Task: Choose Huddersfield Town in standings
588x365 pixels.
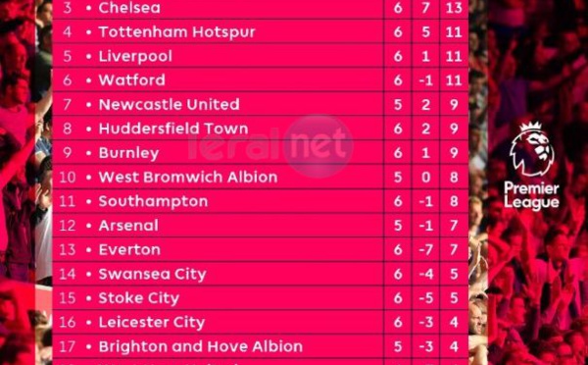Action: pyautogui.click(x=173, y=129)
